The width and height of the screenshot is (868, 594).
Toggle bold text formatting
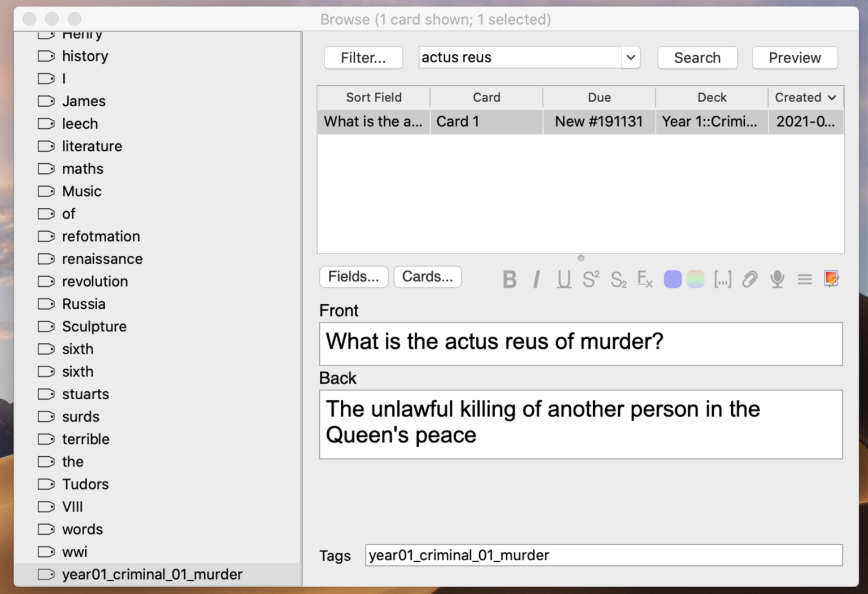point(509,279)
